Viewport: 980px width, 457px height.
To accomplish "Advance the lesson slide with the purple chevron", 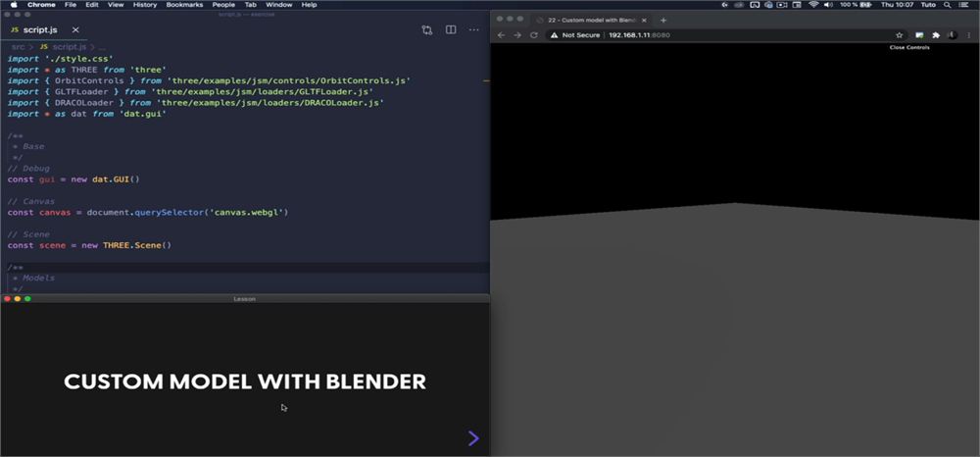I will coord(473,438).
